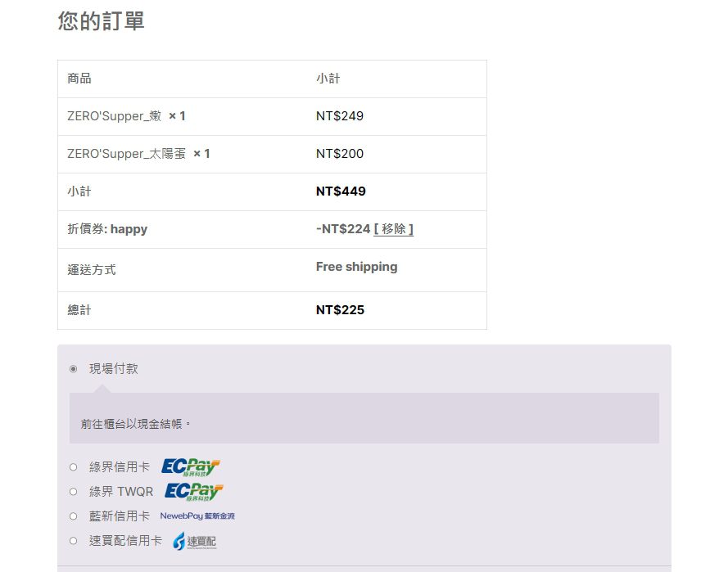The height and width of the screenshot is (572, 728).
Task: Pick the 藍新信用卡 radio button
Action: pos(73,516)
